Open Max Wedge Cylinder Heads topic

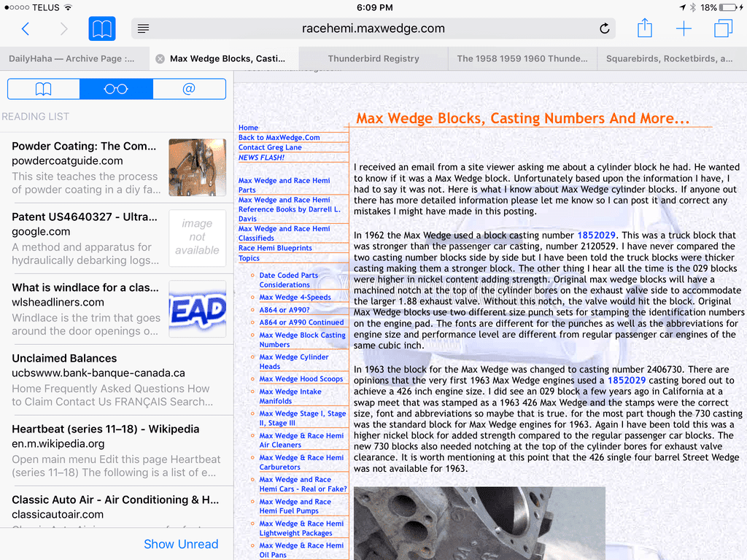(294, 362)
